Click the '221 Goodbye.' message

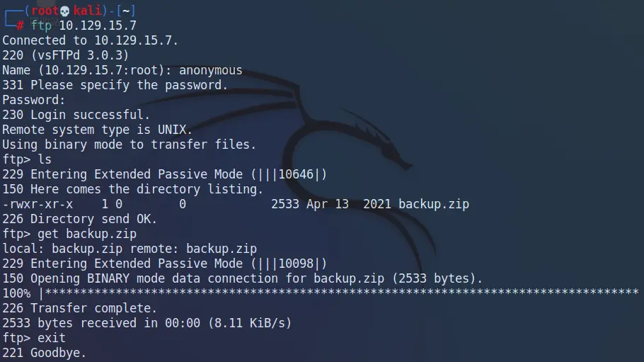(44, 353)
